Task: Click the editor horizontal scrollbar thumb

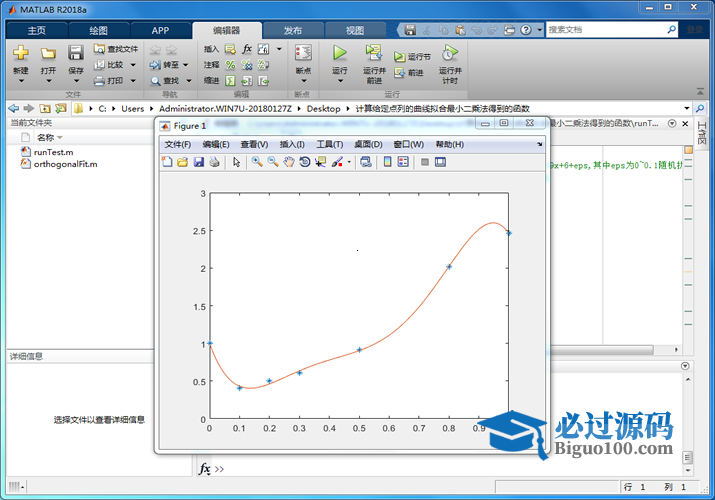Action: click(x=601, y=350)
